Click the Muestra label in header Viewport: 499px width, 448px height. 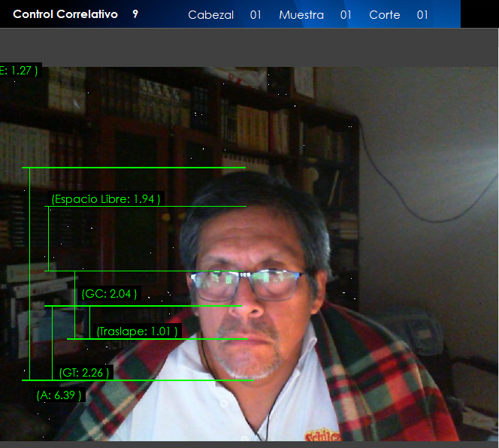coord(301,15)
